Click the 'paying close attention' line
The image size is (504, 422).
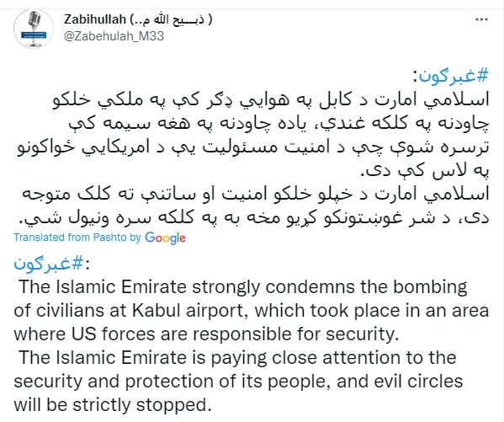point(237,358)
